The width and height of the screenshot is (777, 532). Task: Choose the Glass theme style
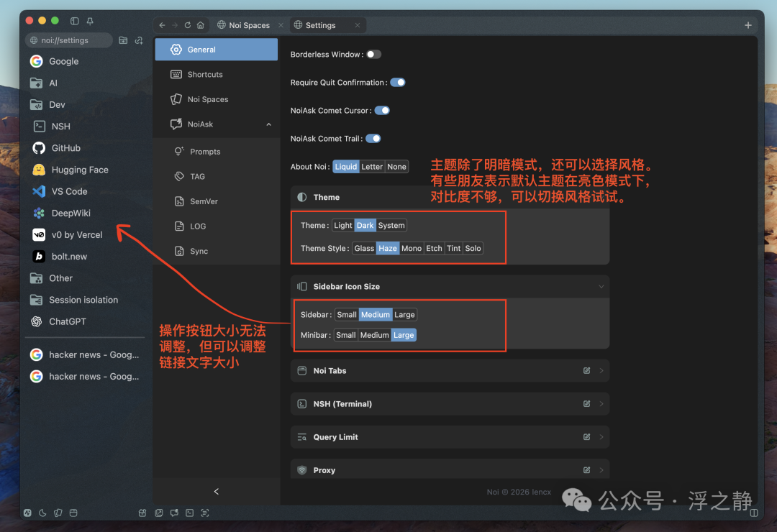[364, 248]
